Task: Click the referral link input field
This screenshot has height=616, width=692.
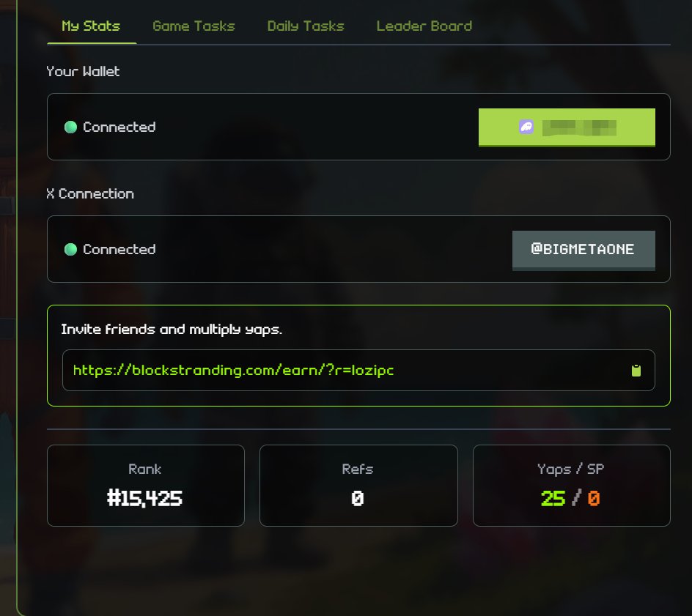Action: (x=358, y=371)
